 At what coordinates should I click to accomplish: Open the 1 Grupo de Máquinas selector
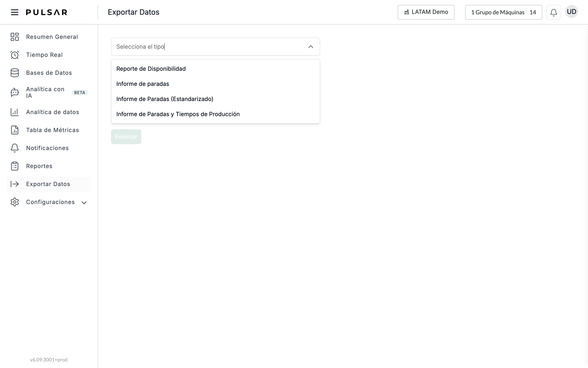click(503, 12)
